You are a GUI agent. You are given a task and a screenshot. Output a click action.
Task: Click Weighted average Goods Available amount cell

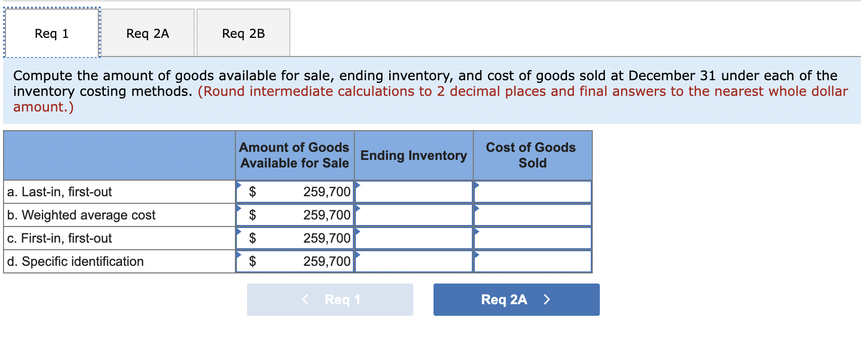click(x=295, y=215)
